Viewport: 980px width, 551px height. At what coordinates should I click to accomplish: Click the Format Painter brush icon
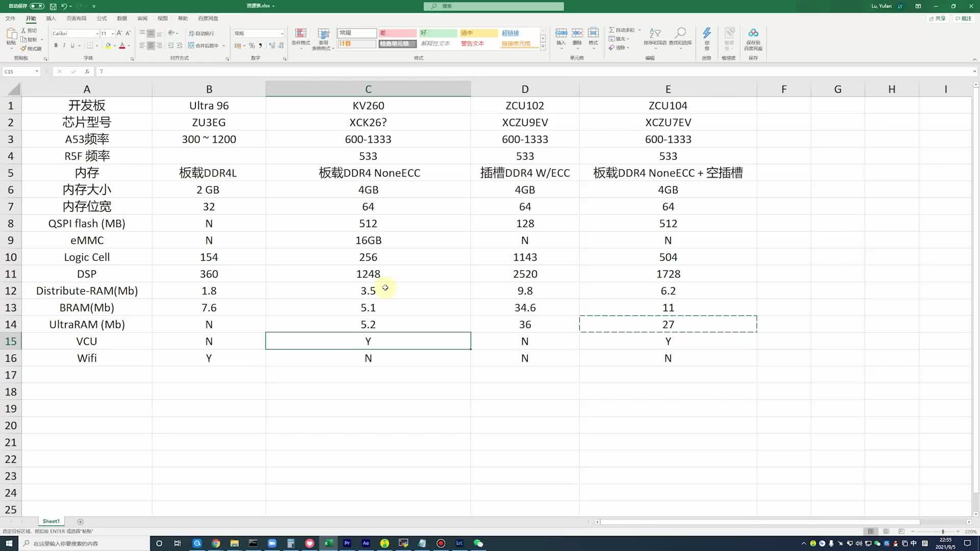[23, 48]
